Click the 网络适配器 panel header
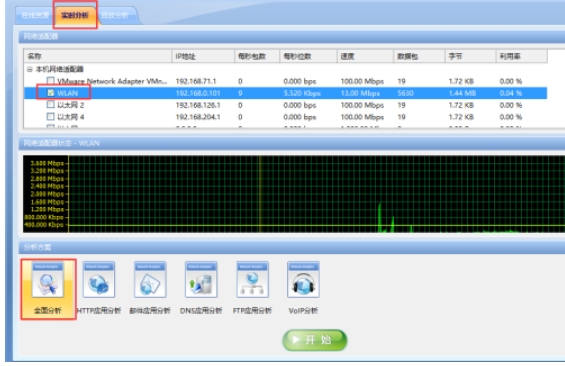Viewport: 565px width, 366px height. coord(292,36)
